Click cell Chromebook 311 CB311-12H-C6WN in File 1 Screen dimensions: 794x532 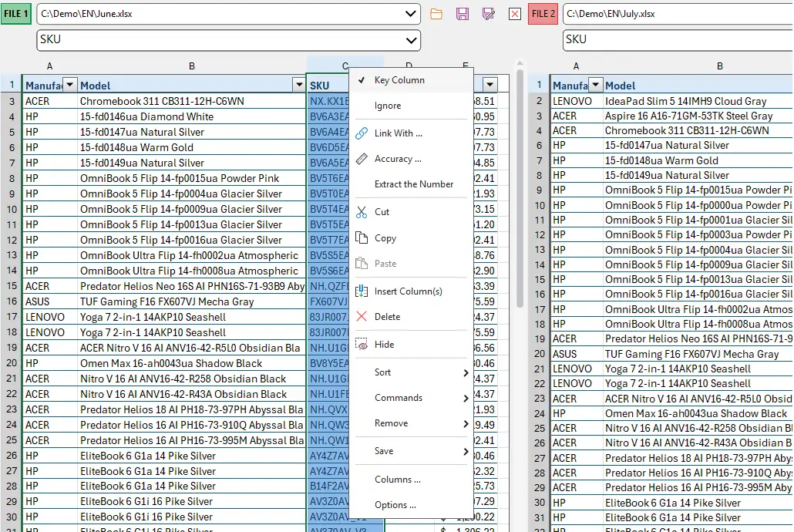pos(192,101)
